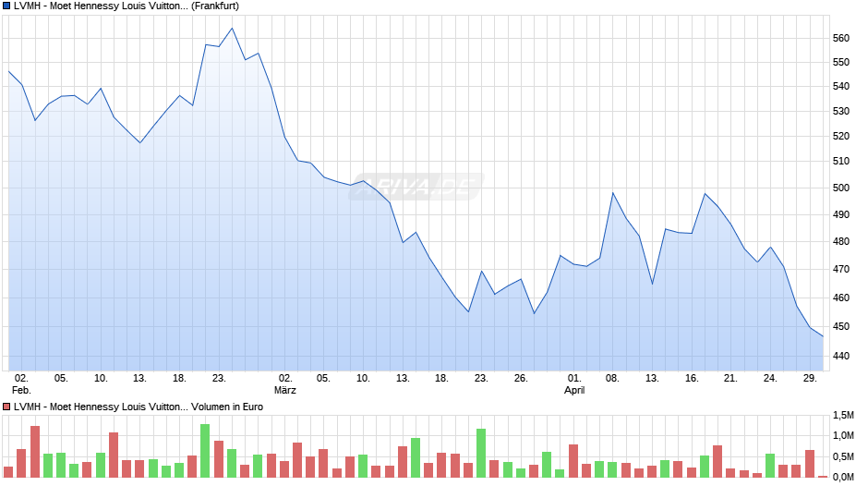868x486 pixels.
Task: Click the red legend square for Volumen
Action: tap(6, 407)
